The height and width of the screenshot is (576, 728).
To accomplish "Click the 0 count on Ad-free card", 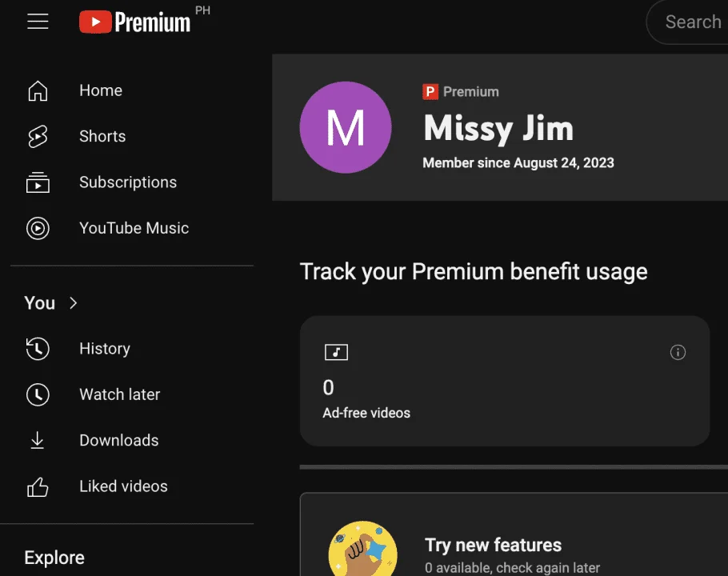I will 328,387.
